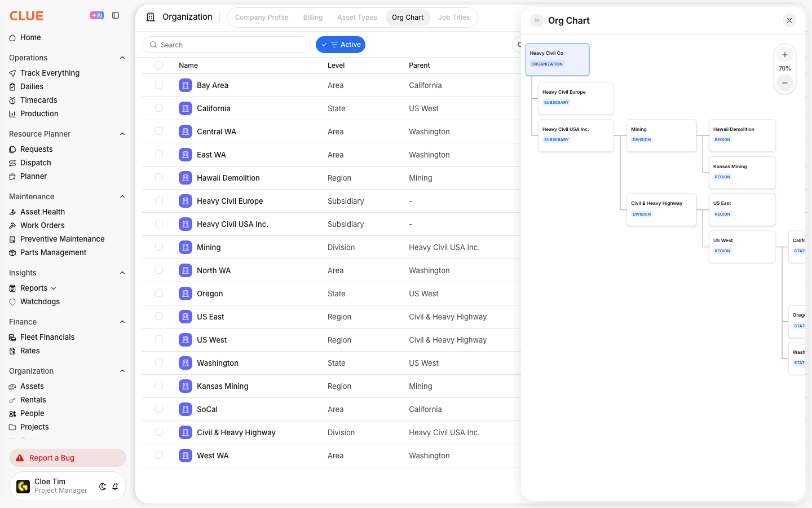812x508 pixels.
Task: Tick the US East row checkbox
Action: (x=159, y=316)
